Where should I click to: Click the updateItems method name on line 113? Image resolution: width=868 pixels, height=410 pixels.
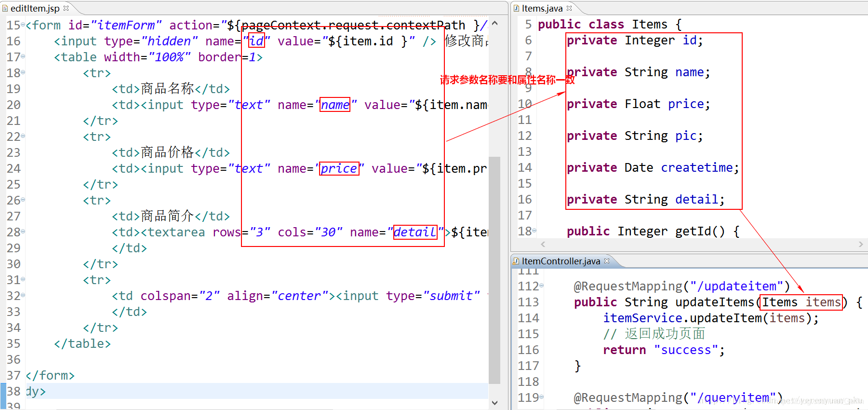(x=715, y=302)
